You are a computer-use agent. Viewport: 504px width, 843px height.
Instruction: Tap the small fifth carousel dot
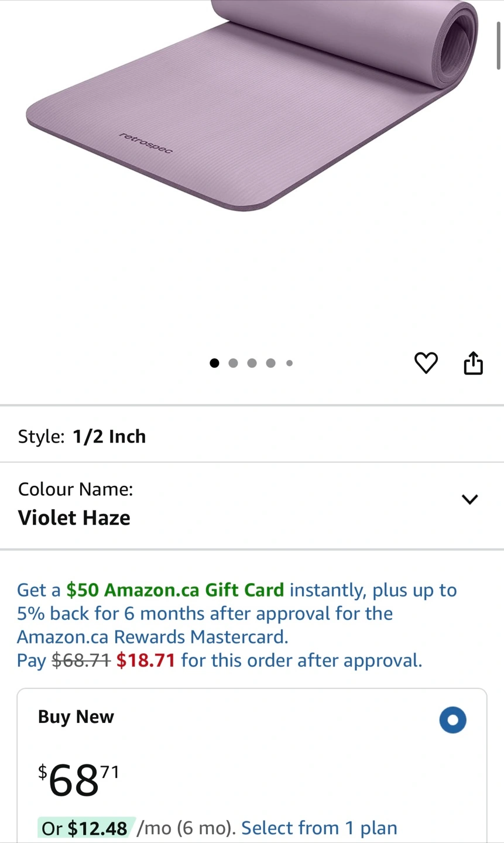point(289,363)
